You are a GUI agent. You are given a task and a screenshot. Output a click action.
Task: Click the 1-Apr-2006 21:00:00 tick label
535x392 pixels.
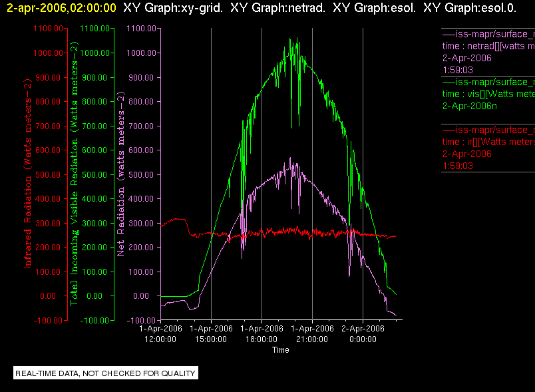tap(312, 334)
